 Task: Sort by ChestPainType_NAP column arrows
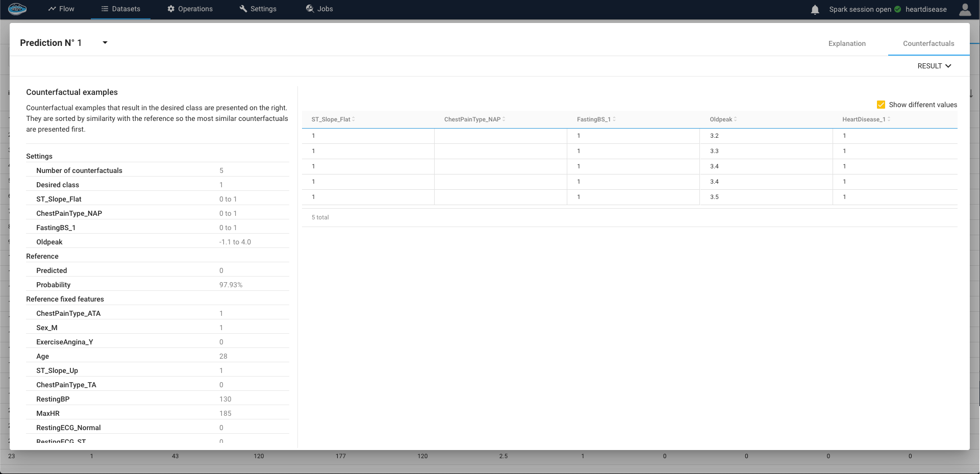pyautogui.click(x=504, y=119)
